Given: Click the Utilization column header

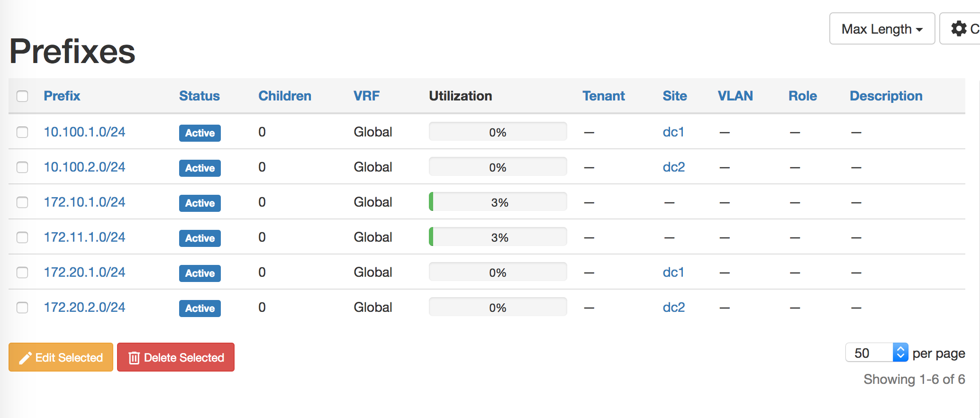Looking at the screenshot, I should coord(461,96).
